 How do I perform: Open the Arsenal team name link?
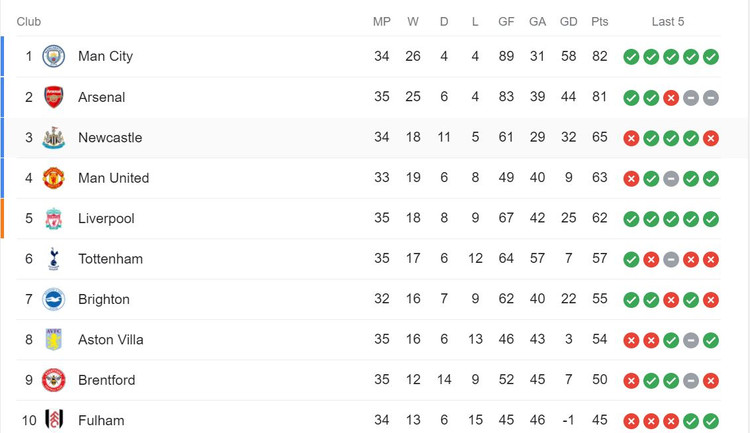[101, 97]
